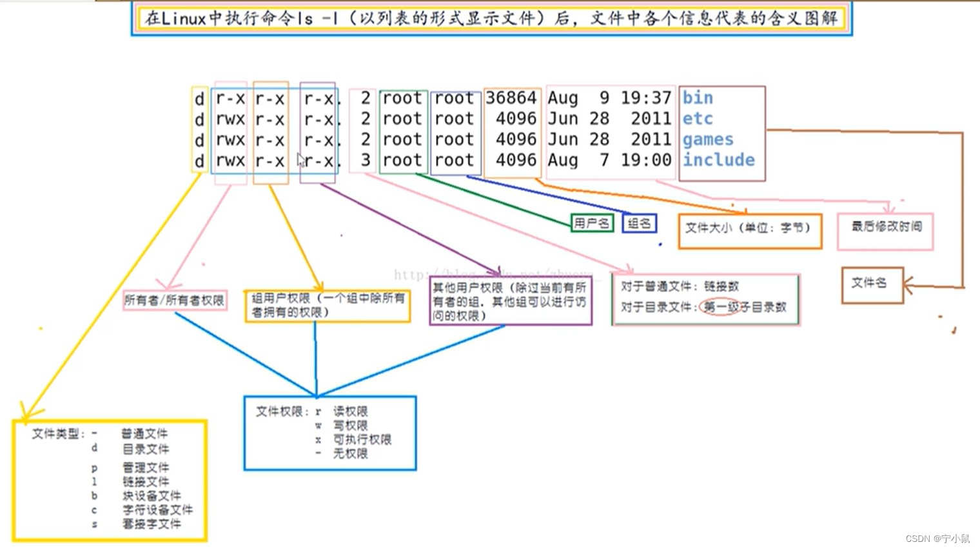
Task: Click owner permission 'r-x' in bin row
Action: point(230,99)
